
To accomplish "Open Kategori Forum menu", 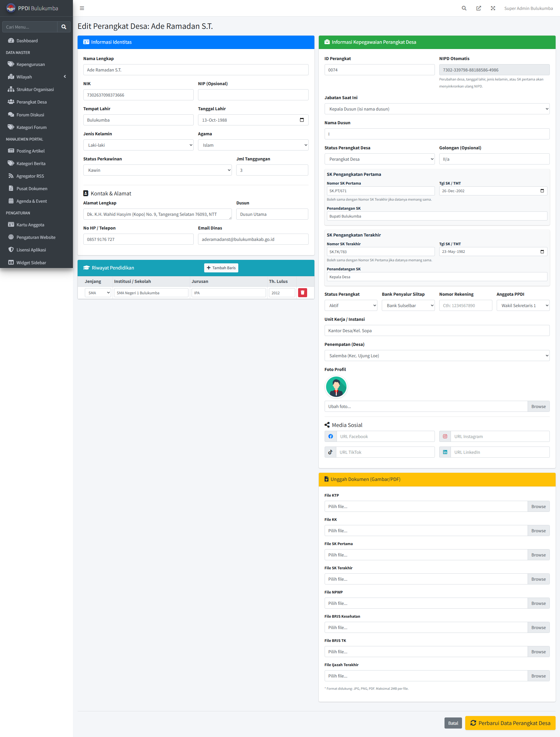I will pyautogui.click(x=36, y=127).
